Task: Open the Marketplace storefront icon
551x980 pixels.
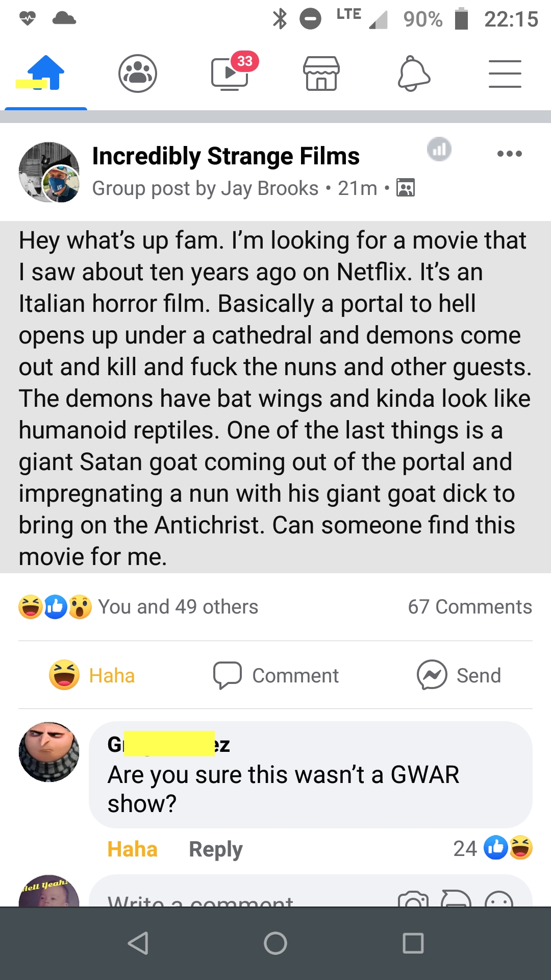Action: click(x=321, y=74)
